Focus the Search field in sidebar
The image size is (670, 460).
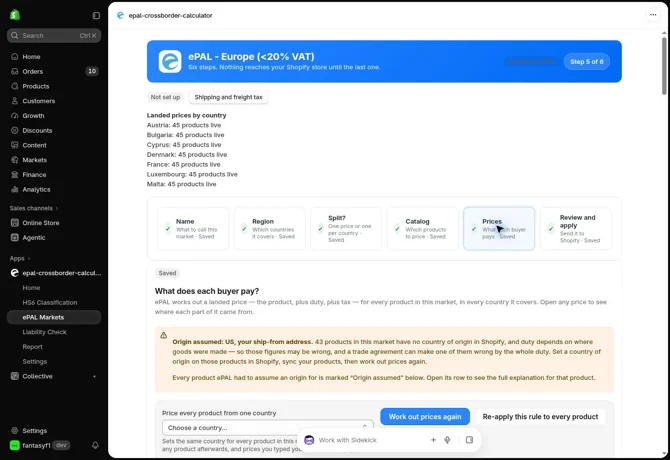54,35
